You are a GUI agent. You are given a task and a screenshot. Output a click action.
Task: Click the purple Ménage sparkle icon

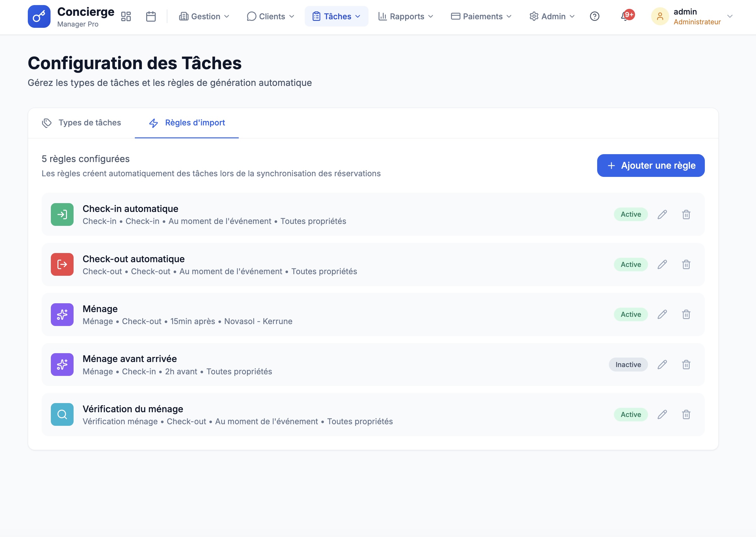[x=62, y=314]
